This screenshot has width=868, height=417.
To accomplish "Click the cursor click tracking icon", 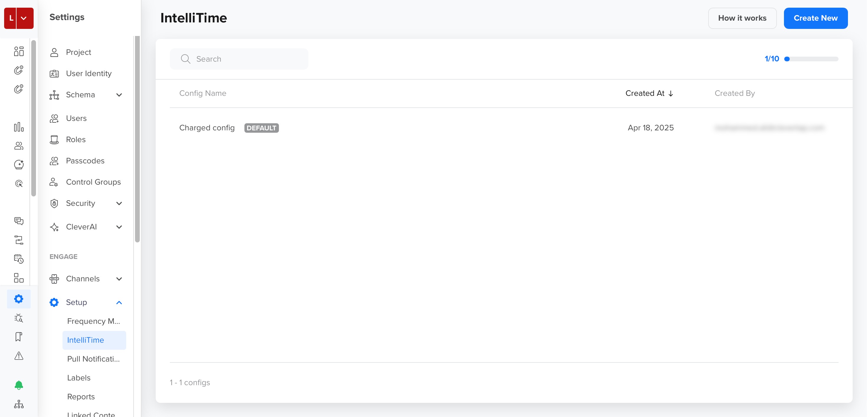I will 19,183.
